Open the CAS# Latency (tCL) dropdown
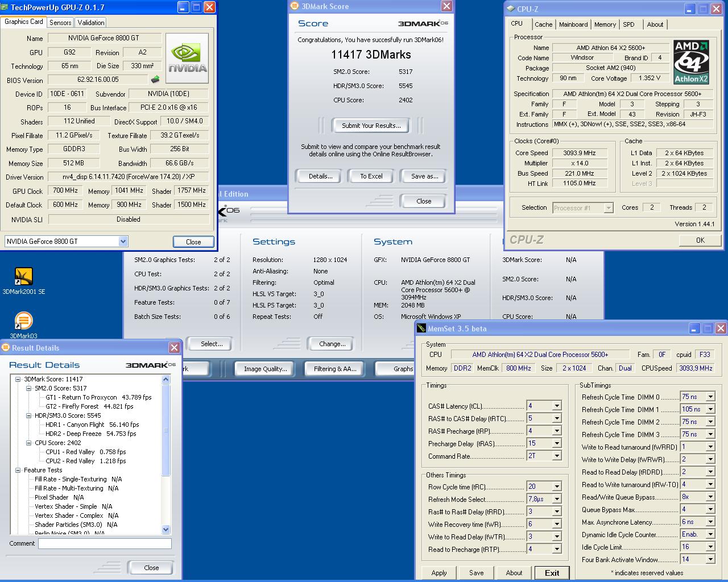The width and height of the screenshot is (728, 582). (556, 406)
